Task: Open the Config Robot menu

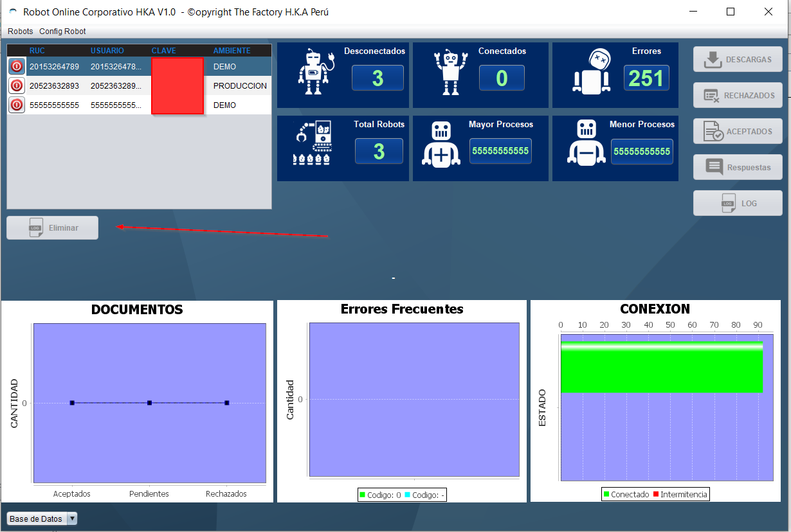Action: [62, 31]
